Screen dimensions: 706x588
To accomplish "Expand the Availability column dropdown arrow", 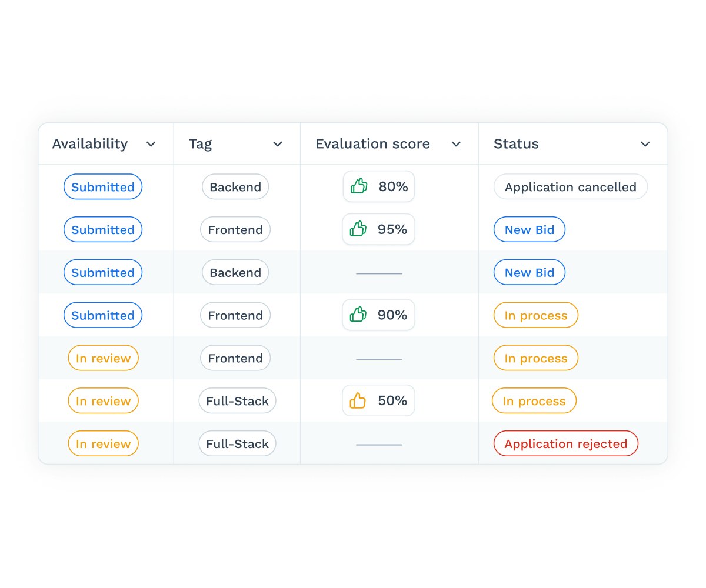I will 151,144.
